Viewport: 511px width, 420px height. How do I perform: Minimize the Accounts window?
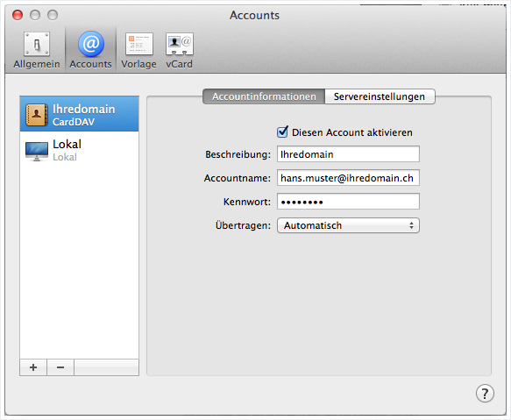pyautogui.click(x=35, y=15)
